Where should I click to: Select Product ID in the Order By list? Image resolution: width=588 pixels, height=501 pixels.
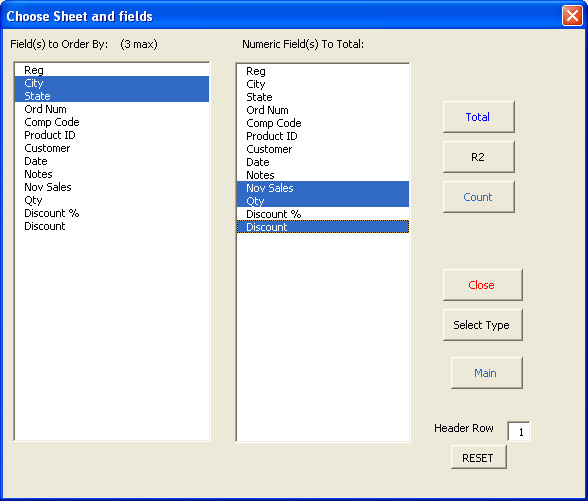click(112, 135)
